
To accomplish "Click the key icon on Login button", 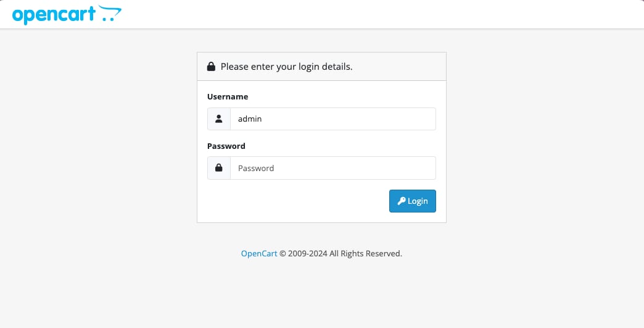I will tap(402, 201).
